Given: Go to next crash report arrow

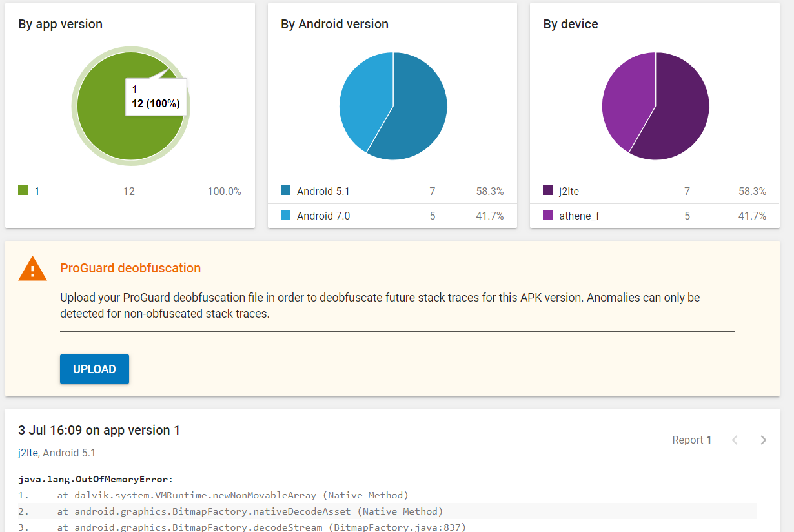Looking at the screenshot, I should coord(764,440).
